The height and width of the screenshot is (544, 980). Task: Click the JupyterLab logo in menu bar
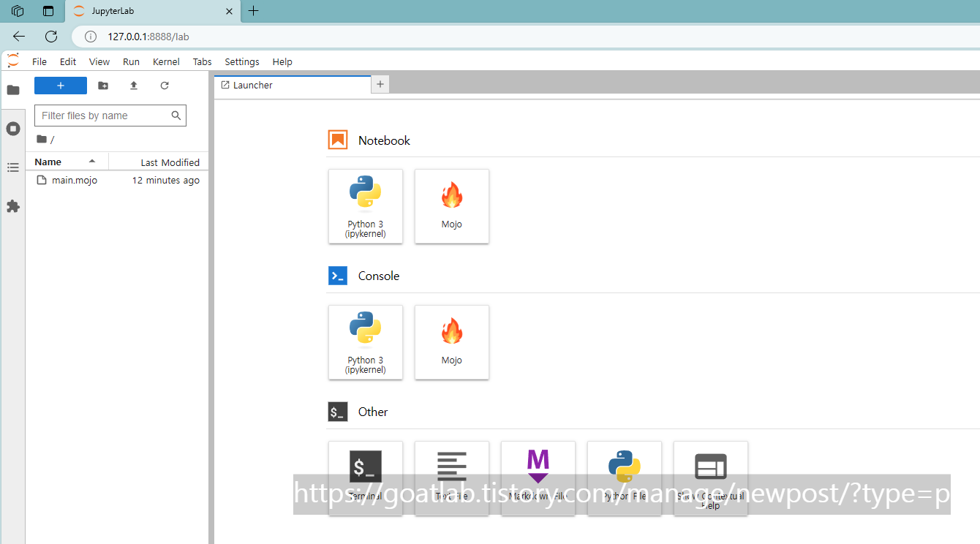point(13,61)
